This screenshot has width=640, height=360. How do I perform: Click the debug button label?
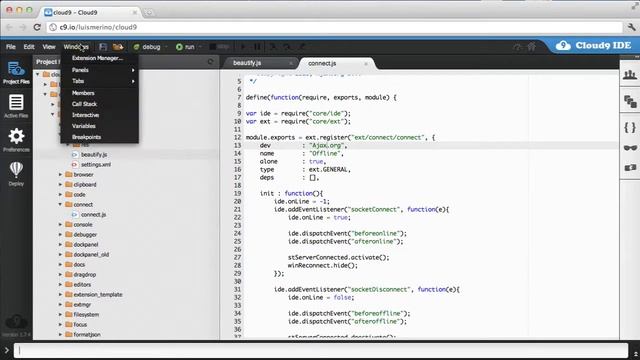coord(151,47)
